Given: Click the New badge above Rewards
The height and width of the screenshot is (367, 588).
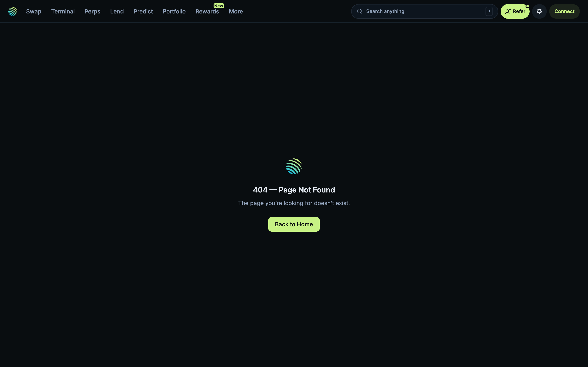Looking at the screenshot, I should pyautogui.click(x=218, y=6).
